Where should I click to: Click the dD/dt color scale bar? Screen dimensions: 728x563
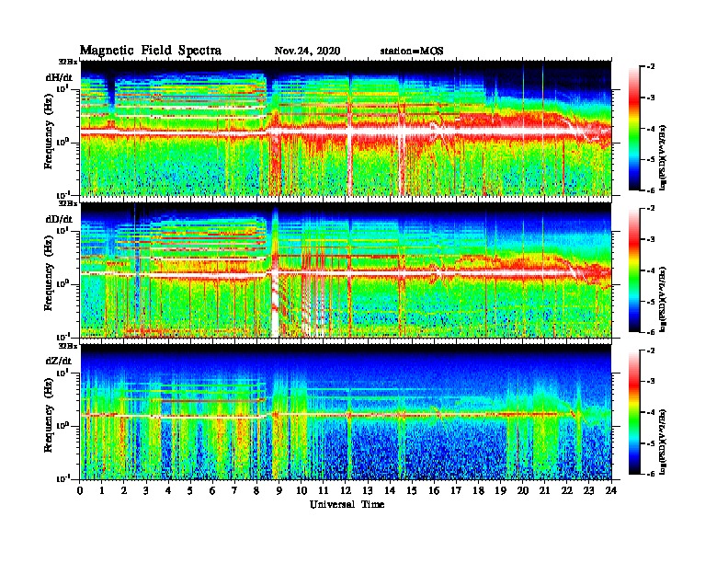[x=634, y=270]
